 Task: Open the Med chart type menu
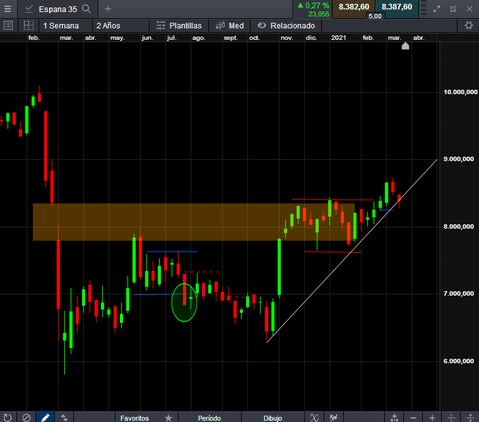pyautogui.click(x=230, y=26)
